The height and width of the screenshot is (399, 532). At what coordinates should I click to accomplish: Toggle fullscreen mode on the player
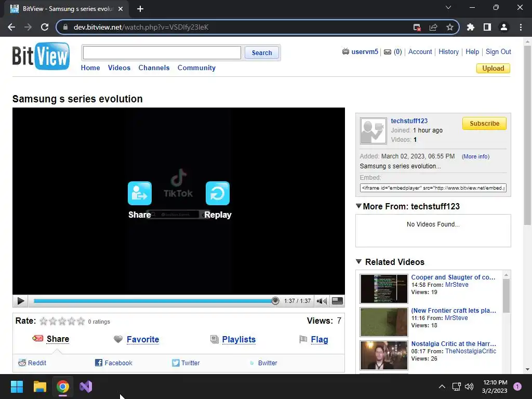(x=337, y=301)
